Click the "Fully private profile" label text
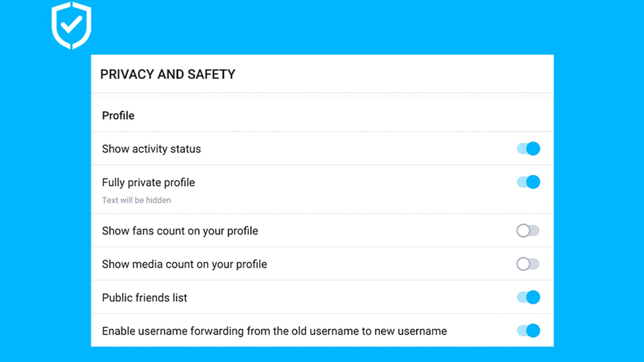Screen dimensions: 644x362 point(148,182)
